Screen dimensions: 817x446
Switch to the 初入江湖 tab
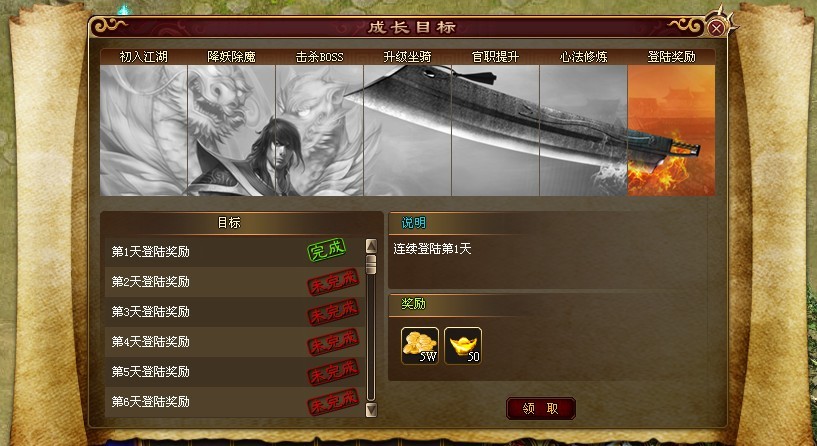[x=144, y=56]
